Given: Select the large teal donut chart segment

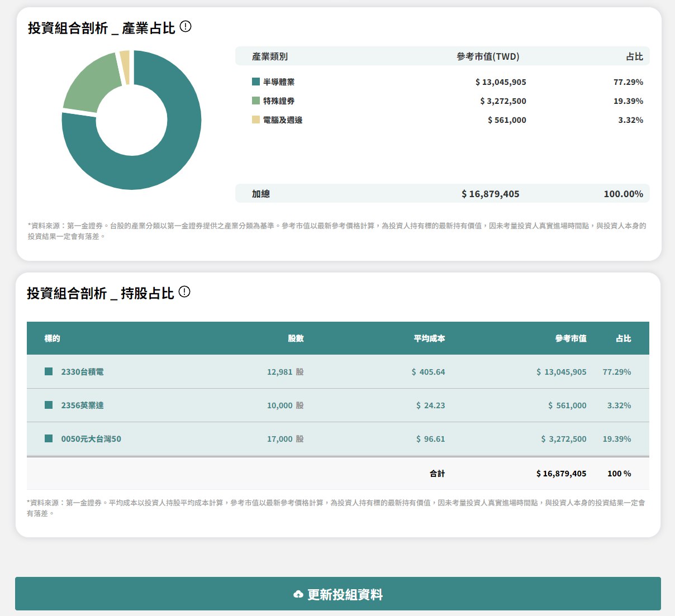Looking at the screenshot, I should [x=168, y=162].
